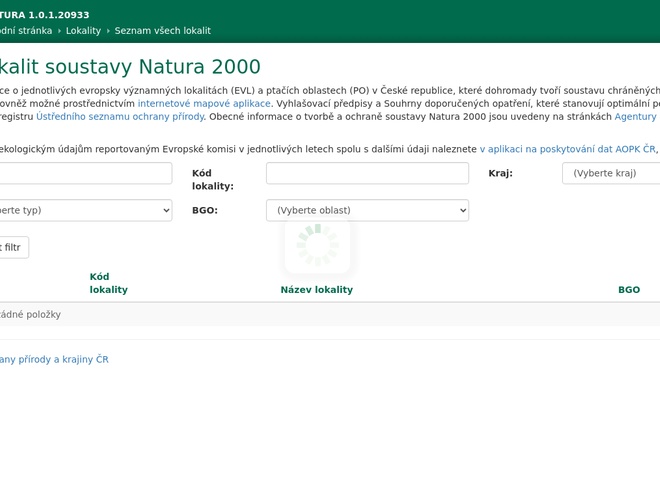660x500 pixels.
Task: Open the Agentury link at the right edge
Action: click(636, 117)
